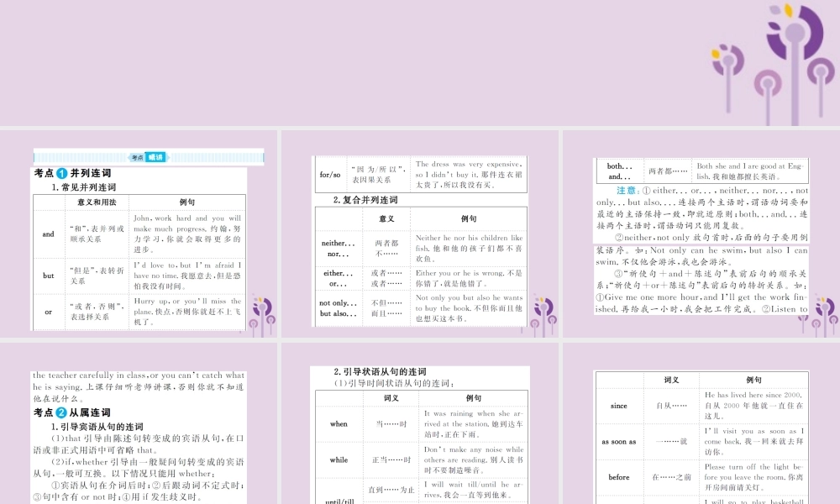Click the subheading (1)引导时间状语从句的连词
840x504 pixels.
(x=395, y=384)
